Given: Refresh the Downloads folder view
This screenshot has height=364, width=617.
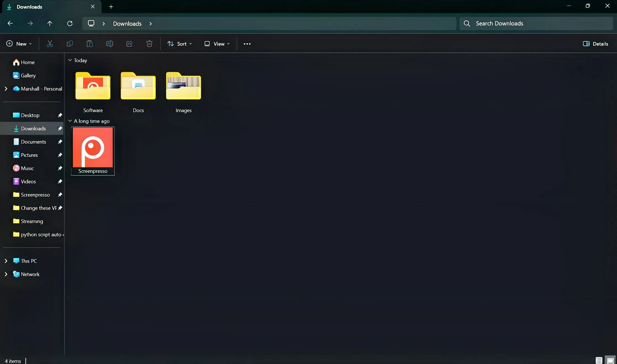Looking at the screenshot, I should [x=70, y=23].
